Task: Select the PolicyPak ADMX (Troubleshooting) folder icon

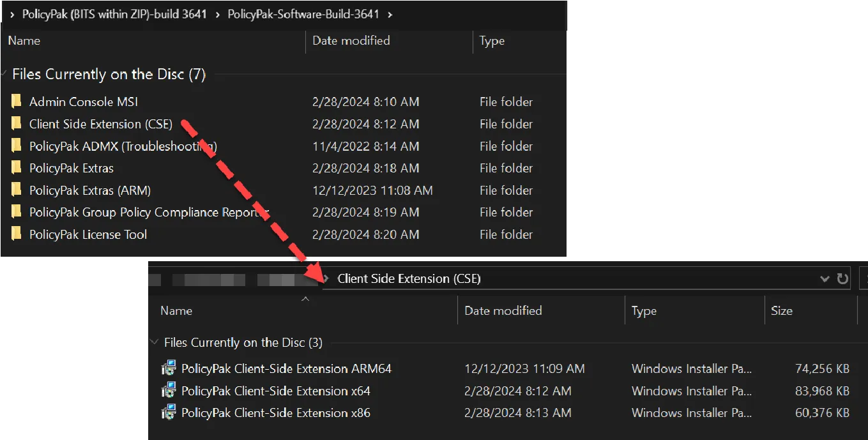Action: (17, 146)
